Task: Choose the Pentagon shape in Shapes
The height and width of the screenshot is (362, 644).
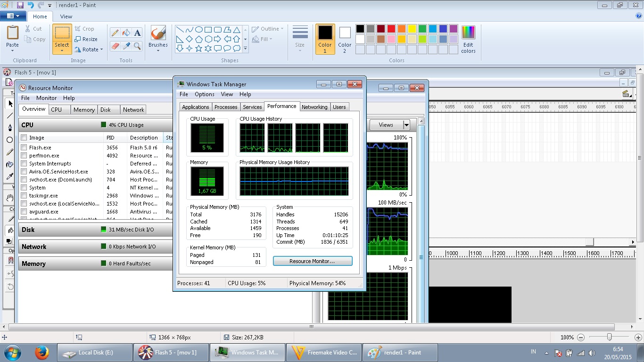Action: (199, 39)
